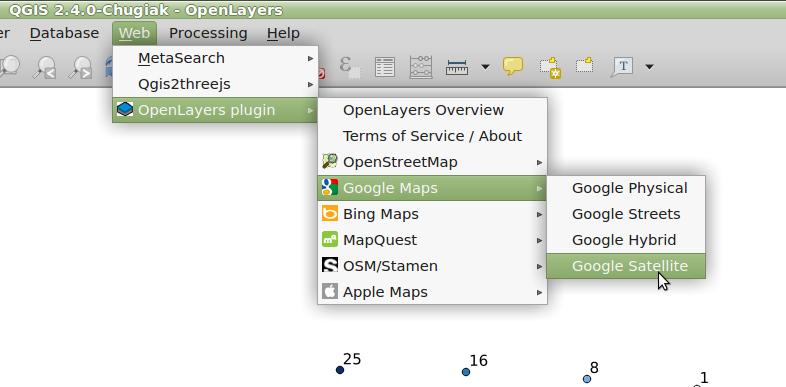Expand the OSM/Stamen submenu arrow
The width and height of the screenshot is (786, 387).
click(539, 266)
